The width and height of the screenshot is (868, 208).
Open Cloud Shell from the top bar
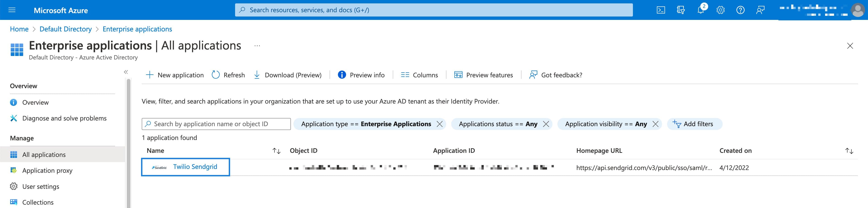(x=661, y=10)
